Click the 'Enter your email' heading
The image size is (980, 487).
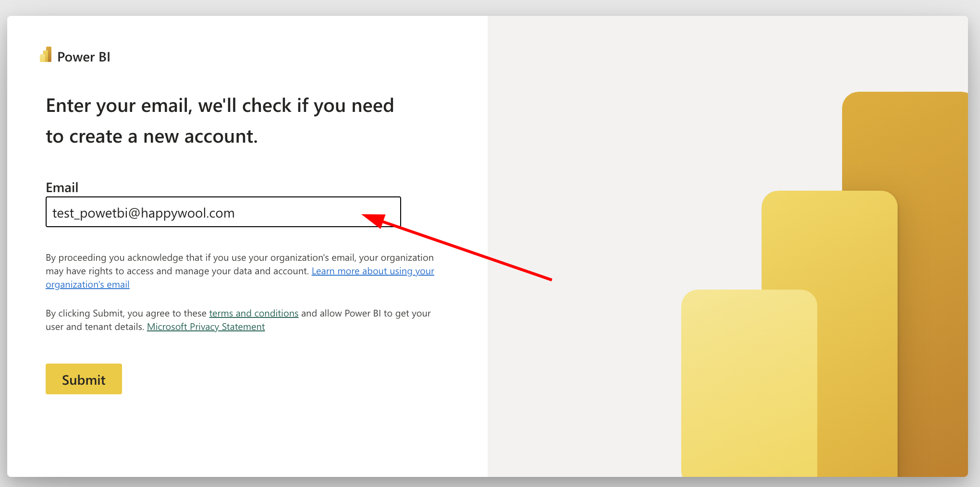220,121
